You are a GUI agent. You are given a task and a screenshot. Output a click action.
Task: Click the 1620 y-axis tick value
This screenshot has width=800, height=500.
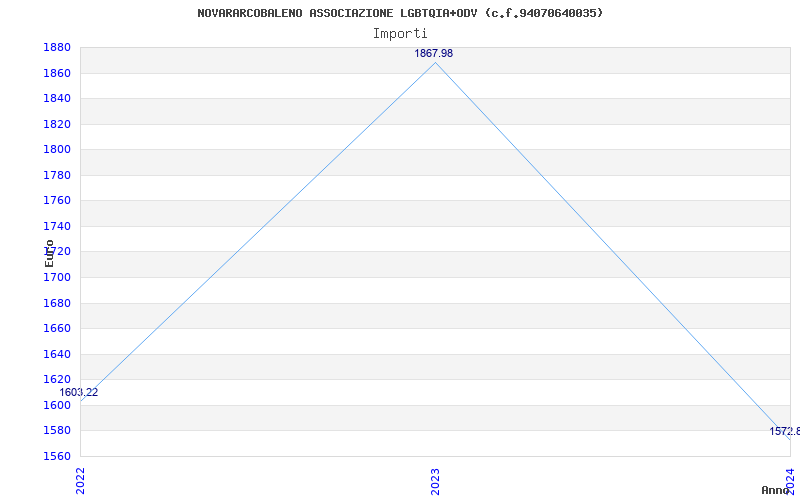pyautogui.click(x=57, y=379)
